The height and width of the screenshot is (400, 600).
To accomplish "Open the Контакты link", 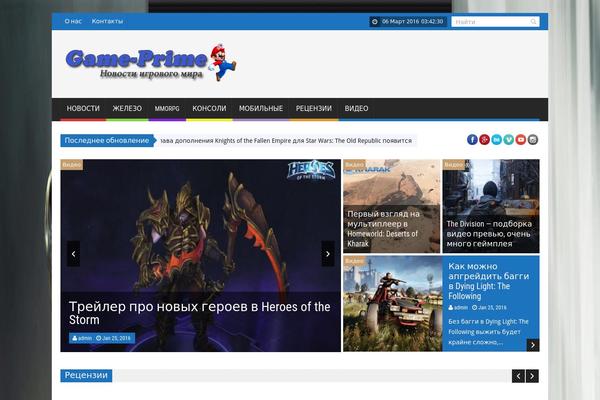I will [x=108, y=21].
